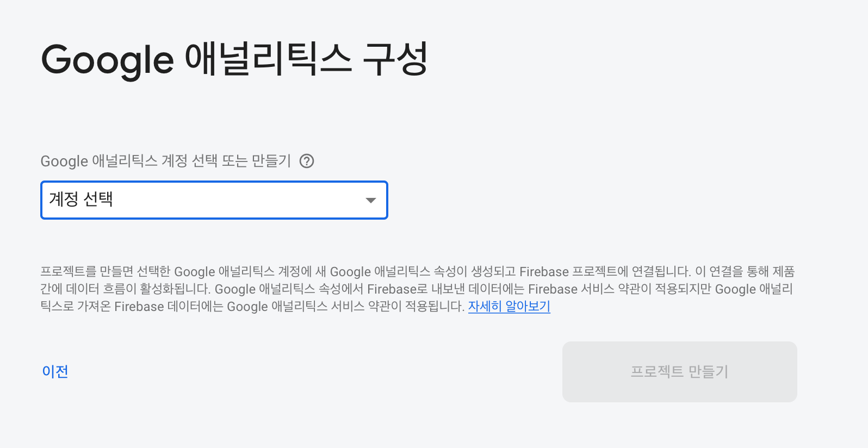Click the Google 애널리틱스 계정 선택 또는 만들기 label

(x=166, y=161)
